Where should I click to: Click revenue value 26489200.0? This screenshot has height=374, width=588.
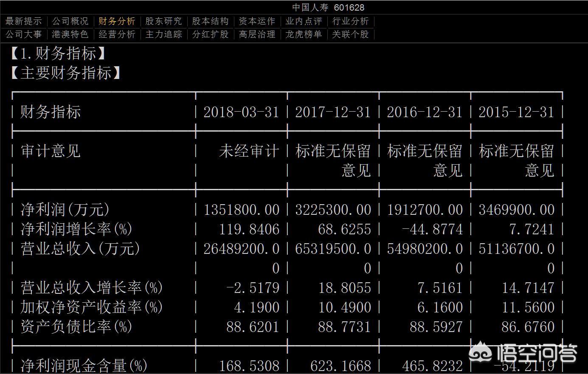point(242,249)
